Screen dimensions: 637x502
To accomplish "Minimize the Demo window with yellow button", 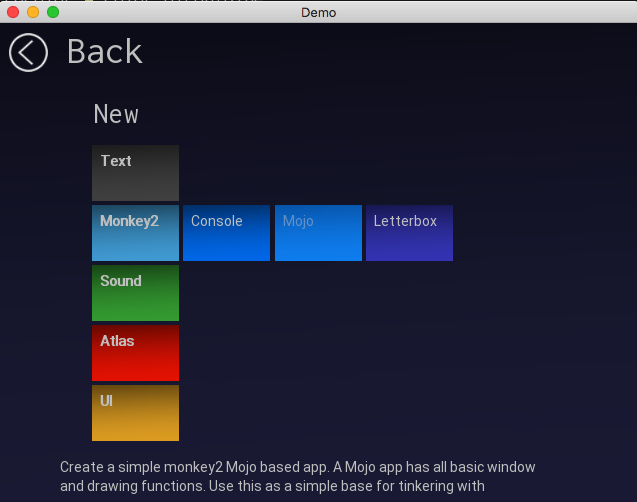I will pyautogui.click(x=33, y=12).
